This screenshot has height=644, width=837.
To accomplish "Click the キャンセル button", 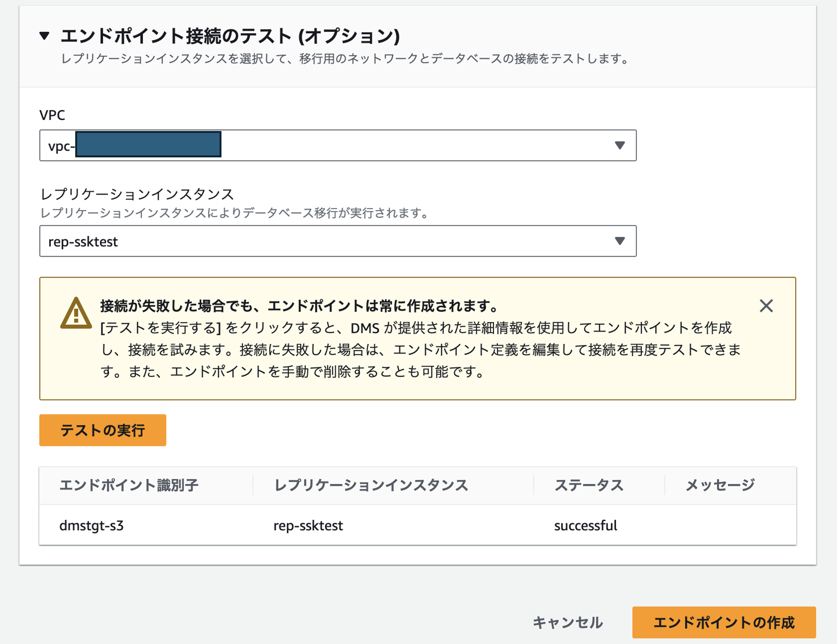I will pos(567,623).
